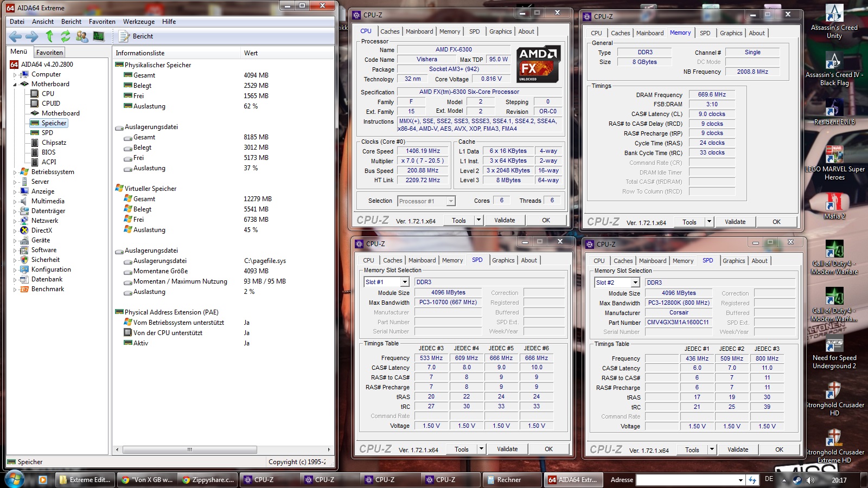The width and height of the screenshot is (868, 488).
Task: Open the Datei menu
Action: pos(17,22)
